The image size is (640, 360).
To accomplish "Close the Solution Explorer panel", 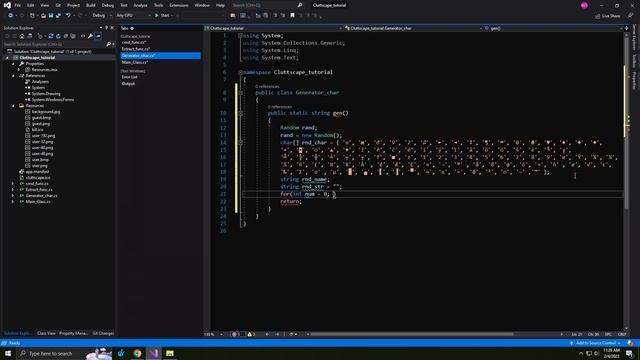I will [112, 28].
